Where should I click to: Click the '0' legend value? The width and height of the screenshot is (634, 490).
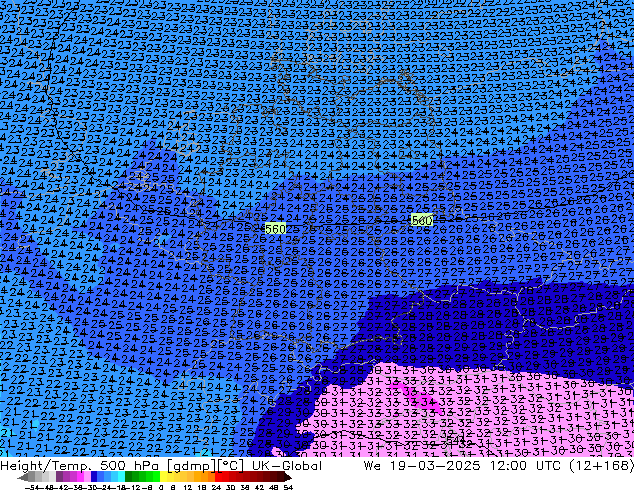(x=161, y=488)
